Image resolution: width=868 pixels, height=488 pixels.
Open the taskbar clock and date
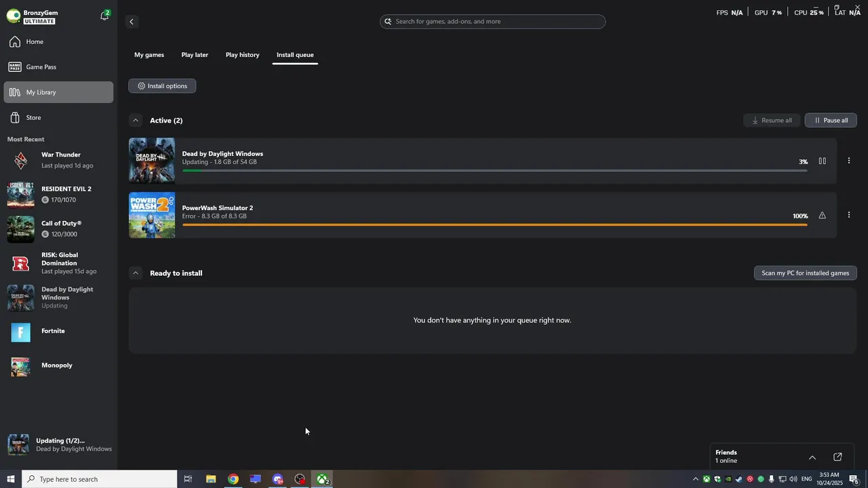829,479
